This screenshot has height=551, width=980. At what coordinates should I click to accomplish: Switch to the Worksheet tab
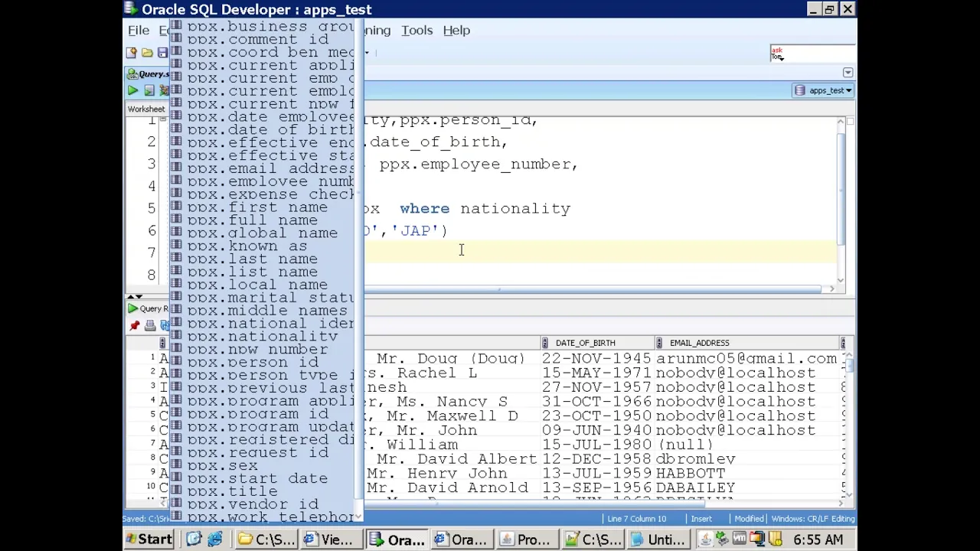click(146, 109)
